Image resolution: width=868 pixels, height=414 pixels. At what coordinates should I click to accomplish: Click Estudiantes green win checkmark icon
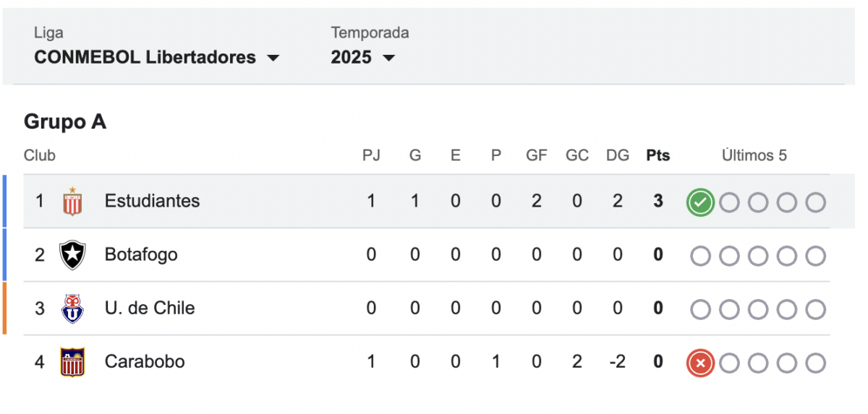point(700,202)
